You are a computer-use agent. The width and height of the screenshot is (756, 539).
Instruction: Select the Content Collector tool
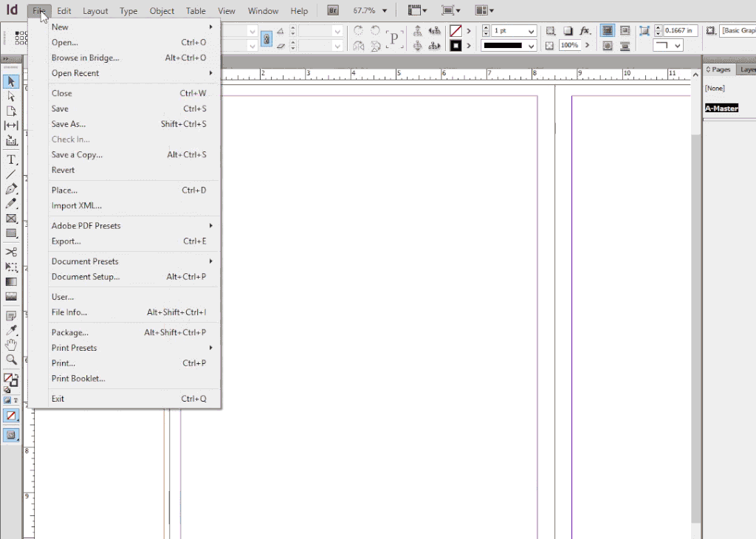click(10, 140)
